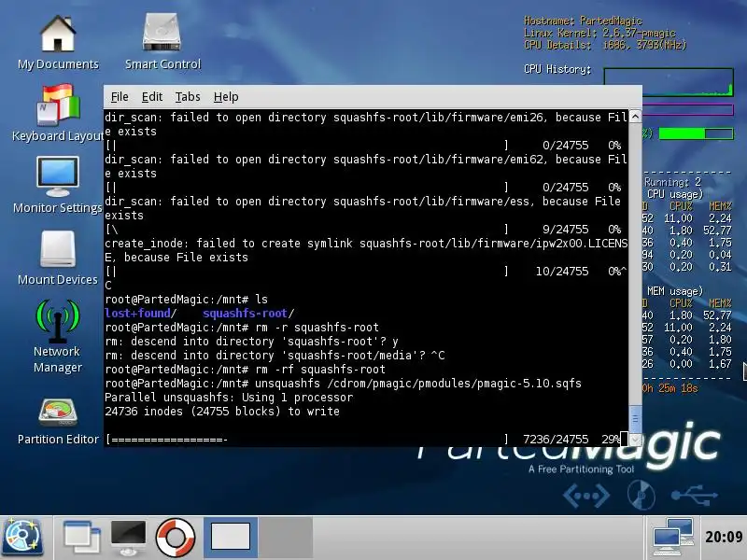This screenshot has height=560, width=747.
Task: Click the 'Parallel unsquashfs: Using 1 processor' line
Action: (x=229, y=398)
